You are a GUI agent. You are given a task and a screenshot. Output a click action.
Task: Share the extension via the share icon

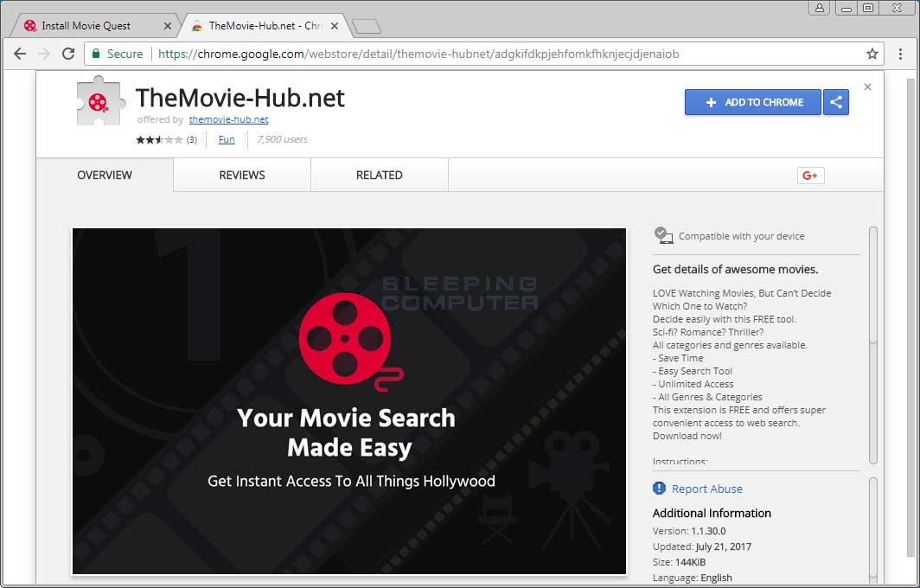[x=835, y=102]
